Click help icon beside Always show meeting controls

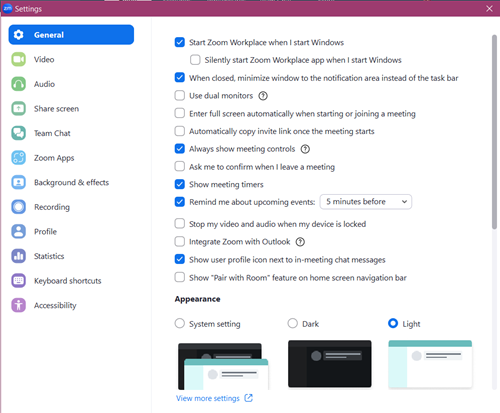(305, 149)
